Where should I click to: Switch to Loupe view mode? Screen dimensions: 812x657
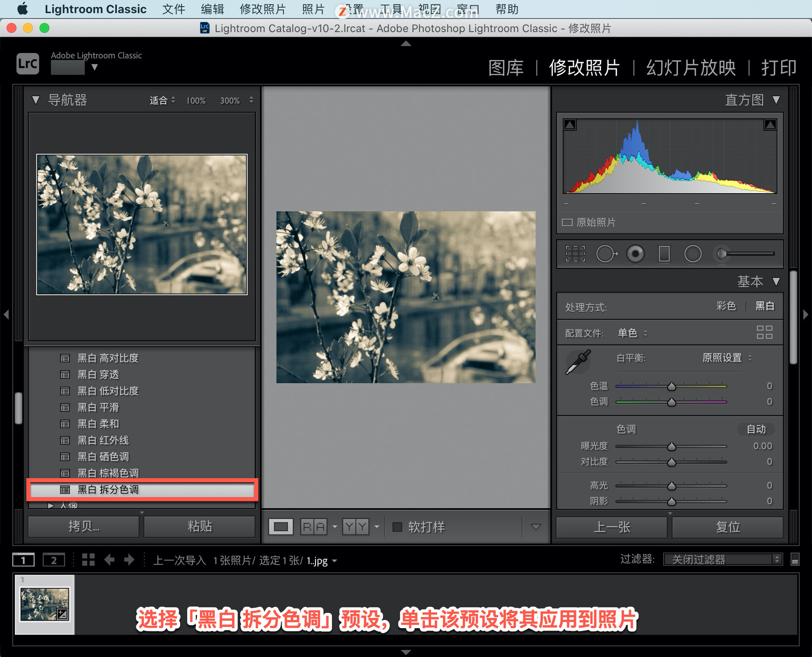pos(281,527)
